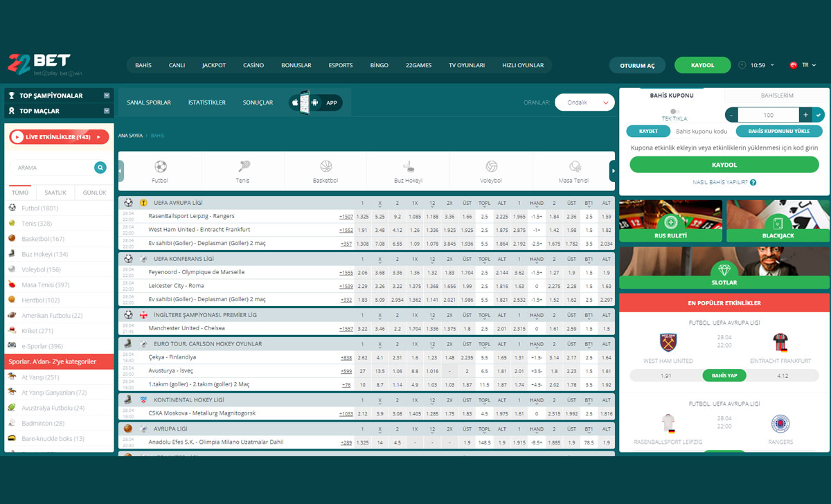Open the mobile APP download icon
This screenshot has width=831, height=504.
(316, 102)
